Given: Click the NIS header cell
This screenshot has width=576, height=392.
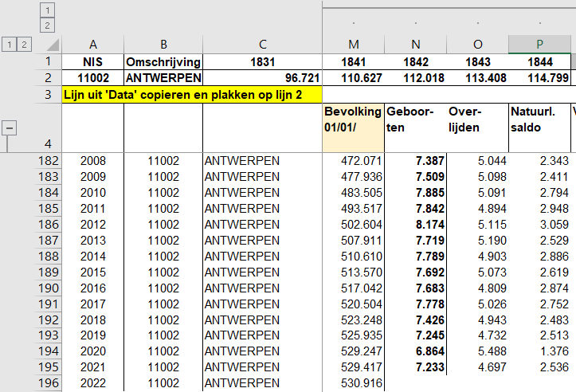Looking at the screenshot, I should tap(93, 61).
